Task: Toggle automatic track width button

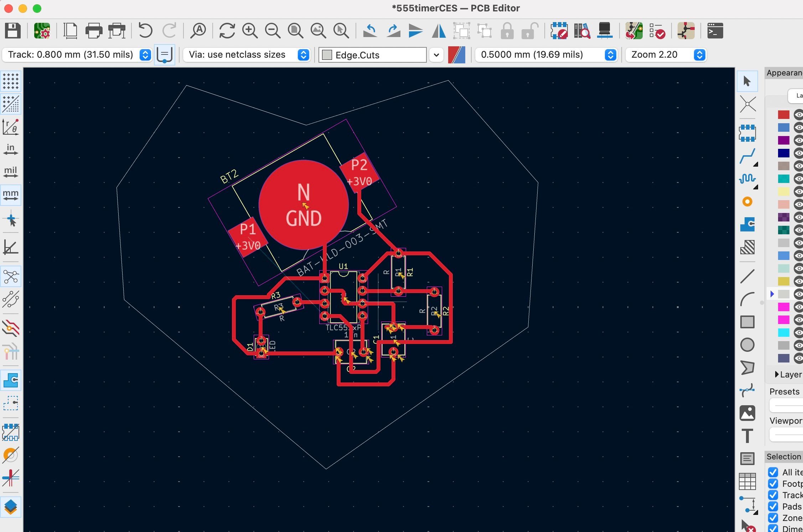Action: 165,55
